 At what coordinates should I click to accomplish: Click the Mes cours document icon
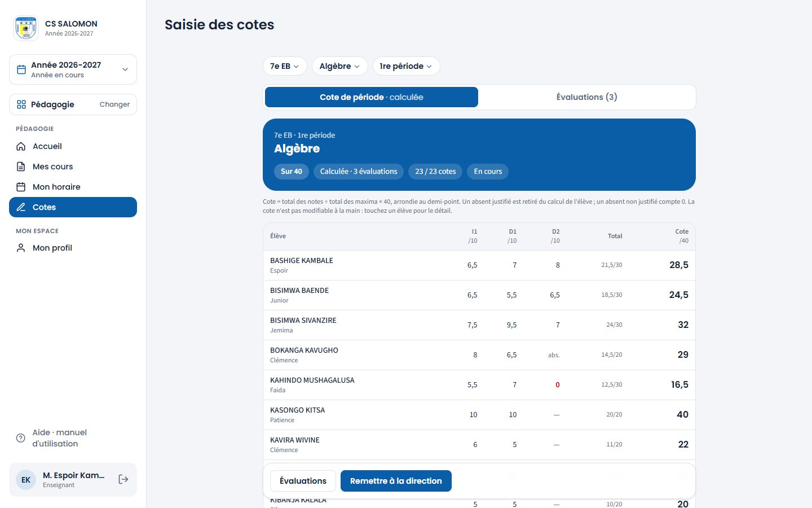click(21, 167)
